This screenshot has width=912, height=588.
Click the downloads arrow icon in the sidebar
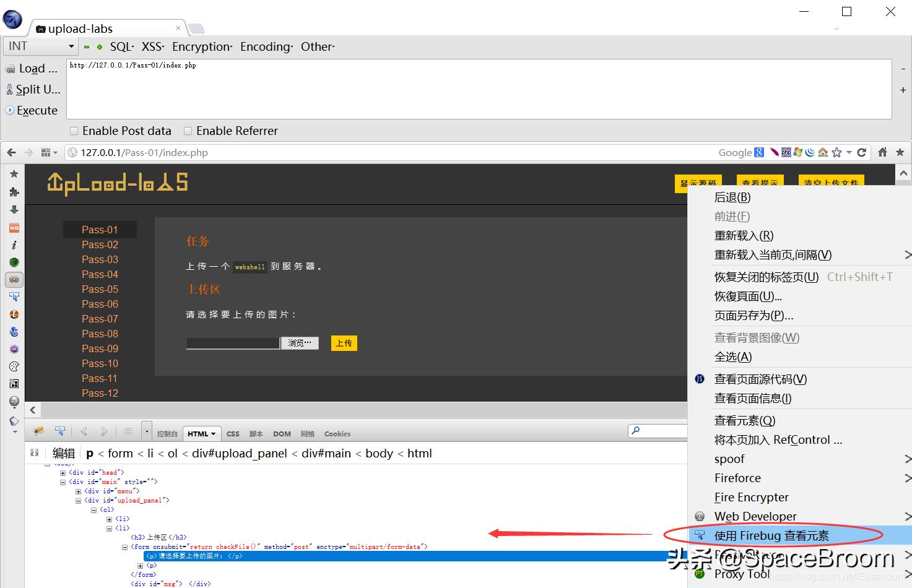tap(14, 210)
